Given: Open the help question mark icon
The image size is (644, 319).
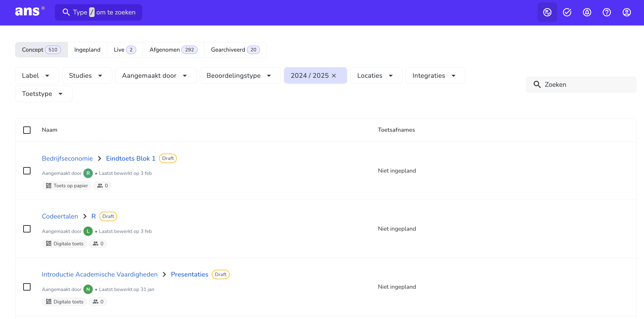Looking at the screenshot, I should click(607, 12).
